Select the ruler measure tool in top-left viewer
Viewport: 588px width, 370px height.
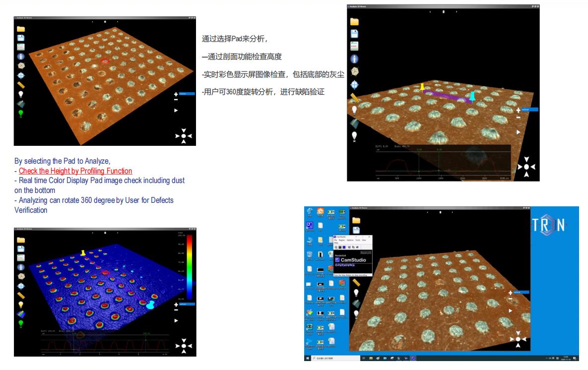click(x=21, y=85)
